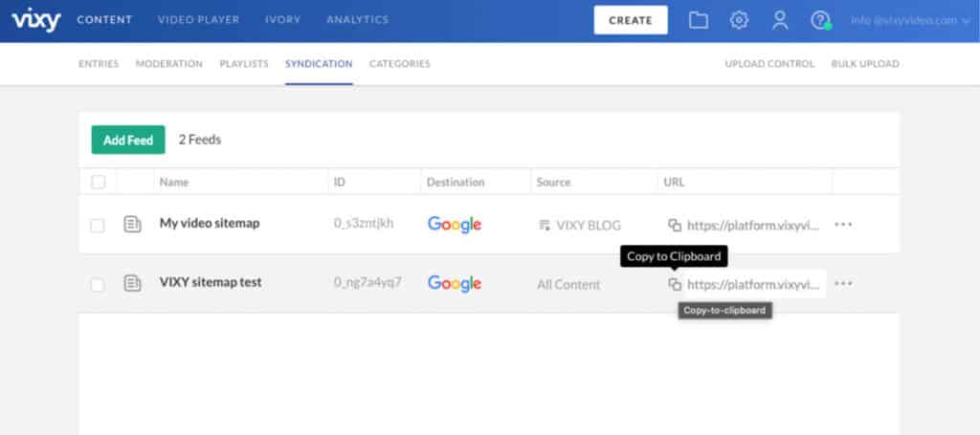Check the VIXY sitemap test checkbox
The height and width of the screenshot is (435, 980).
[x=98, y=285]
